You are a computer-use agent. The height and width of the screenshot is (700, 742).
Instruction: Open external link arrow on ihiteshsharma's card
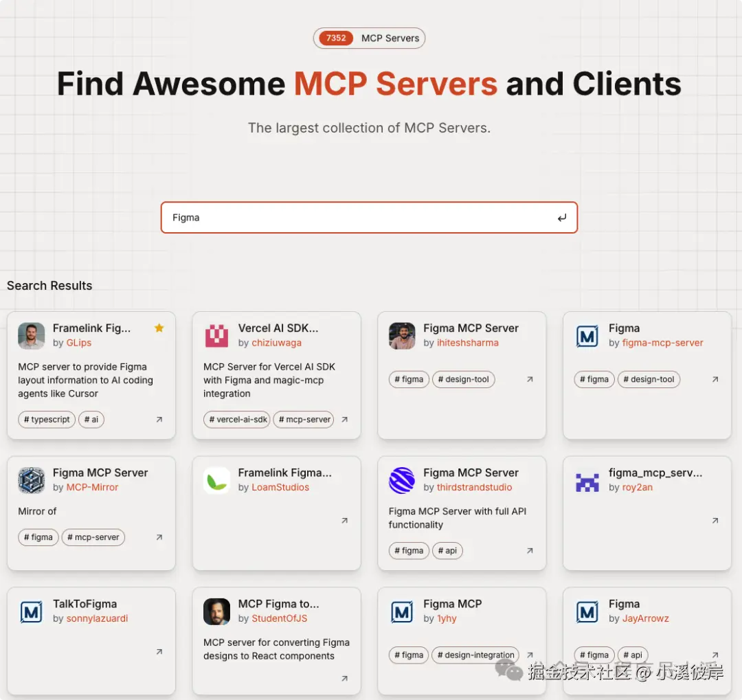tap(530, 379)
